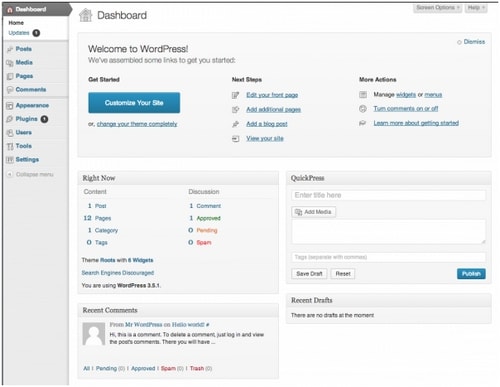Open the 12 Pages count link
500x387 pixels.
97,218
